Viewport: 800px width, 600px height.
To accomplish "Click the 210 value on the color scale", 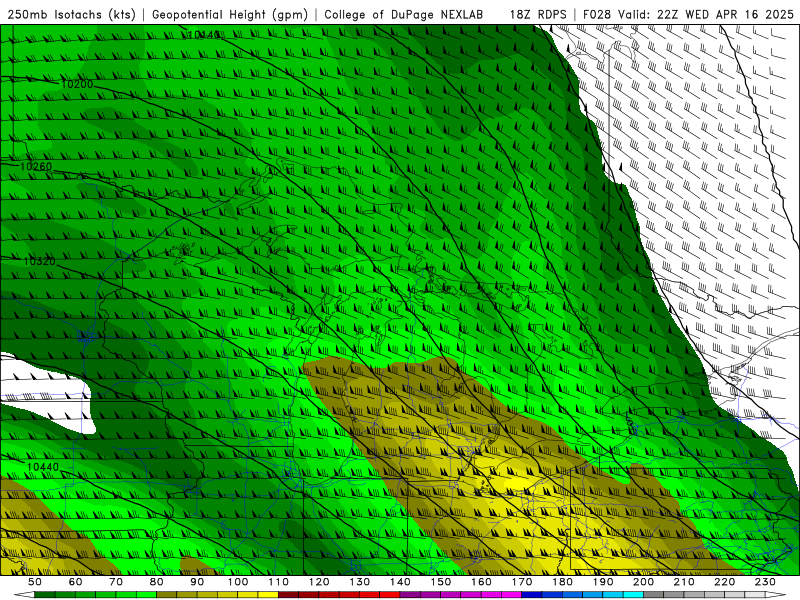I will (x=684, y=582).
